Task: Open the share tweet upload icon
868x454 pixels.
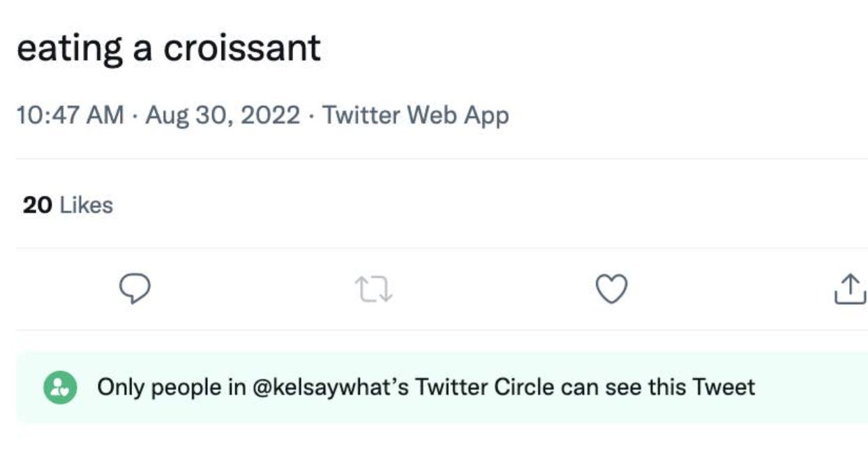Action: tap(850, 289)
